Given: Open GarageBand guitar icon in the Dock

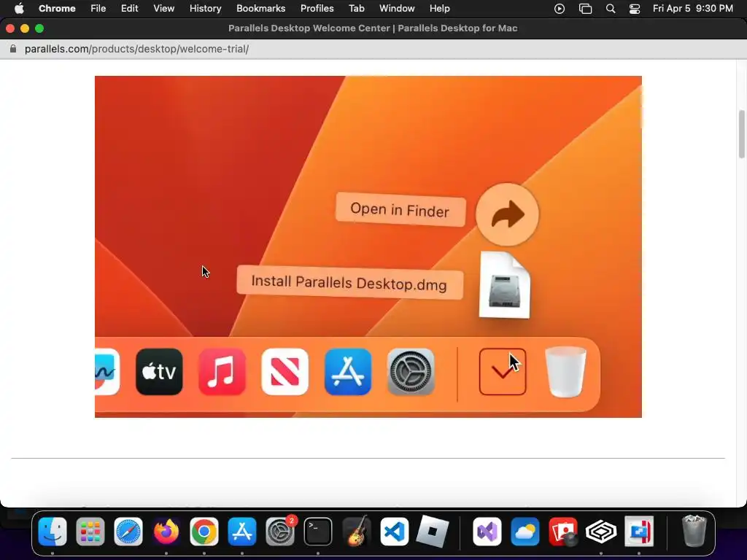Looking at the screenshot, I should coord(356,532).
